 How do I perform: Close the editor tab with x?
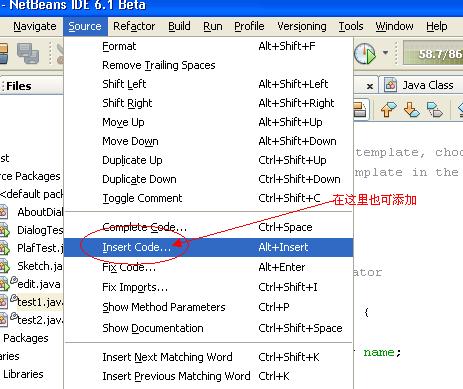tap(370, 86)
